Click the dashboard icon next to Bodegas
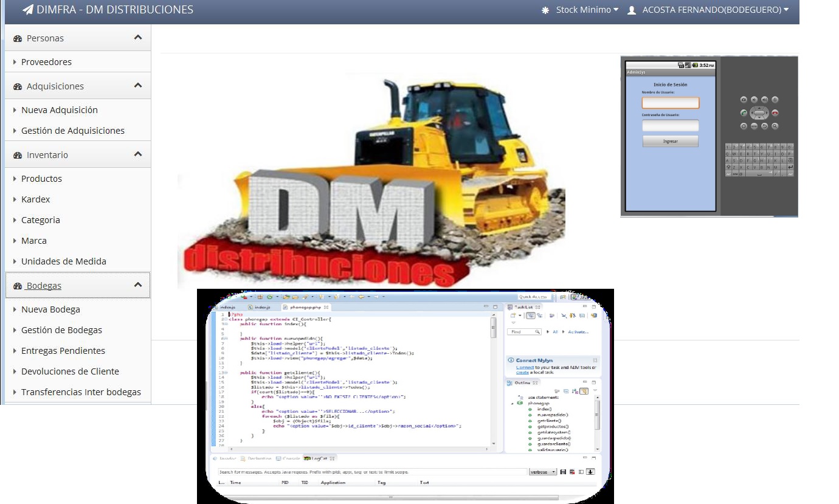 [x=18, y=286]
